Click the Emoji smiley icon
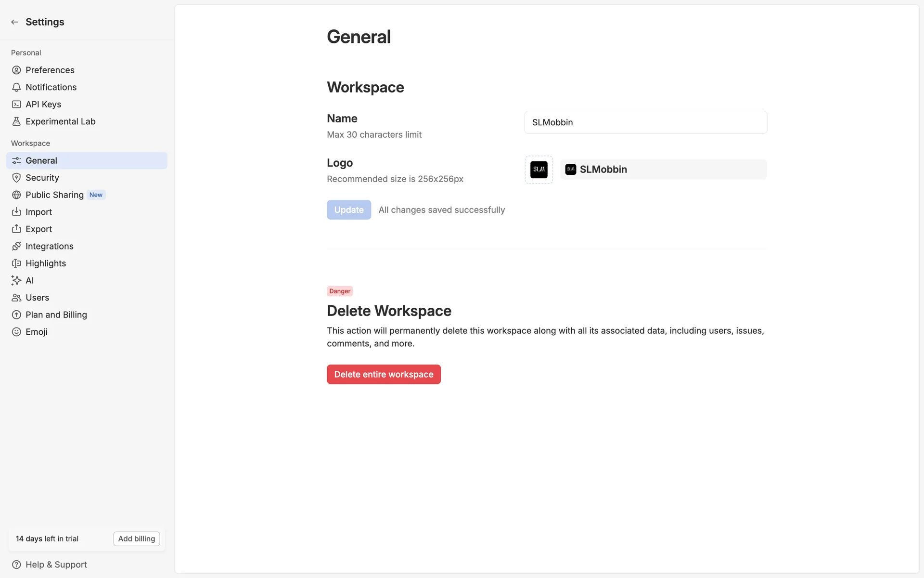 point(16,332)
